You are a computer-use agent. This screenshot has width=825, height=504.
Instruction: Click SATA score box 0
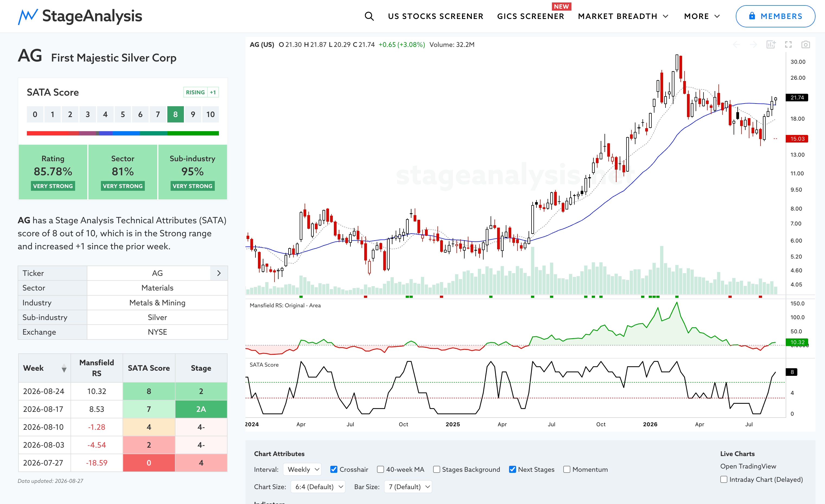click(35, 114)
